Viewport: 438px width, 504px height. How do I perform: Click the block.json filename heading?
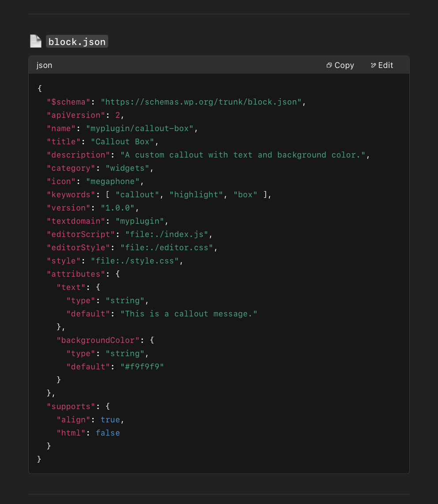tap(77, 42)
